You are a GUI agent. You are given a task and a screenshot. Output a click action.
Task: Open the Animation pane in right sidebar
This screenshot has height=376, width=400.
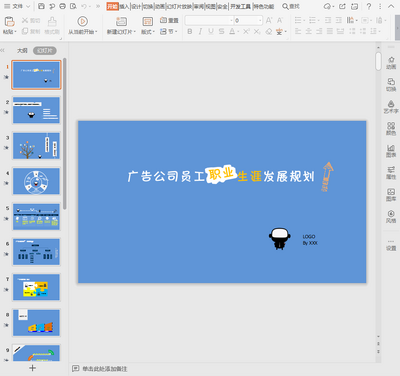tap(391, 63)
